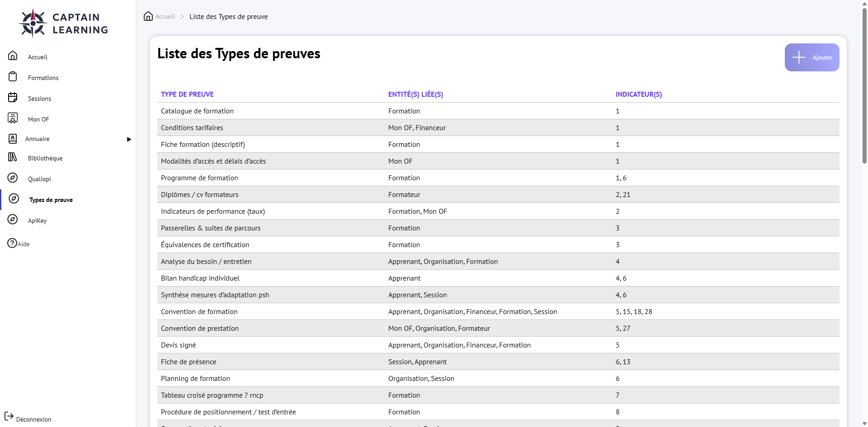Click the Mon OF badge icon

[13, 118]
